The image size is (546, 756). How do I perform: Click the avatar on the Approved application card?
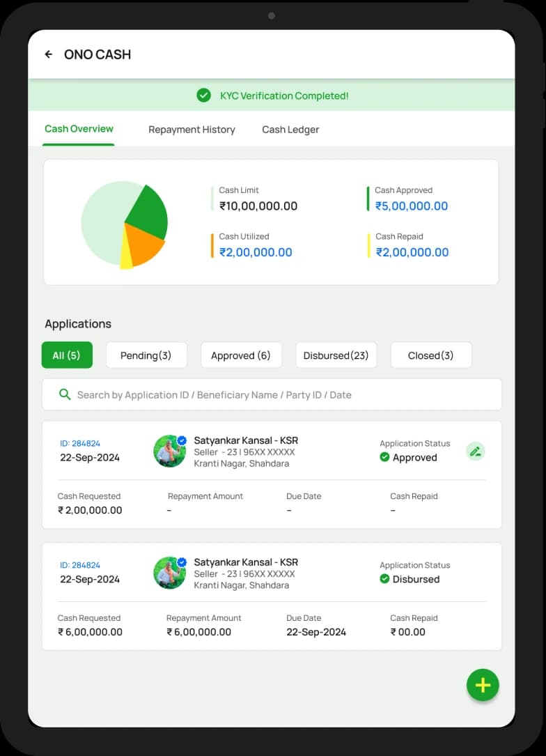click(170, 452)
